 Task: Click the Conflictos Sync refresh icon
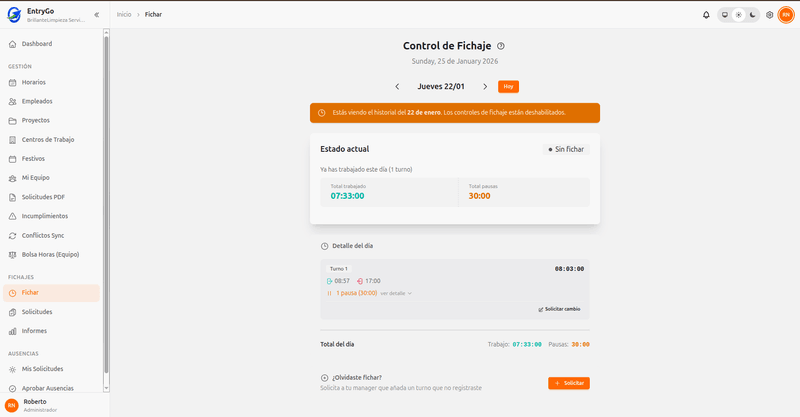point(13,236)
